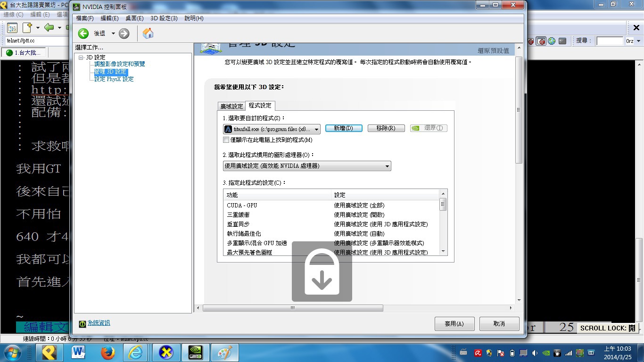Click the dark window icon in PCMan toolbar
The width and height of the screenshot is (644, 362).
click(562, 41)
